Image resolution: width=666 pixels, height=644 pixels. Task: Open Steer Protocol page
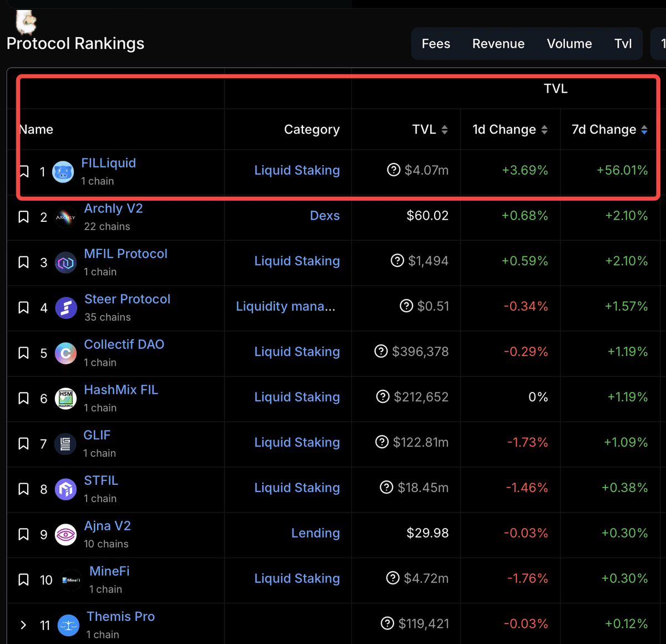click(127, 300)
